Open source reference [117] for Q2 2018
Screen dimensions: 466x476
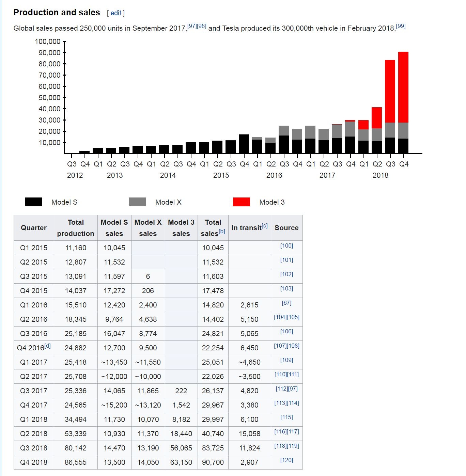point(293,431)
